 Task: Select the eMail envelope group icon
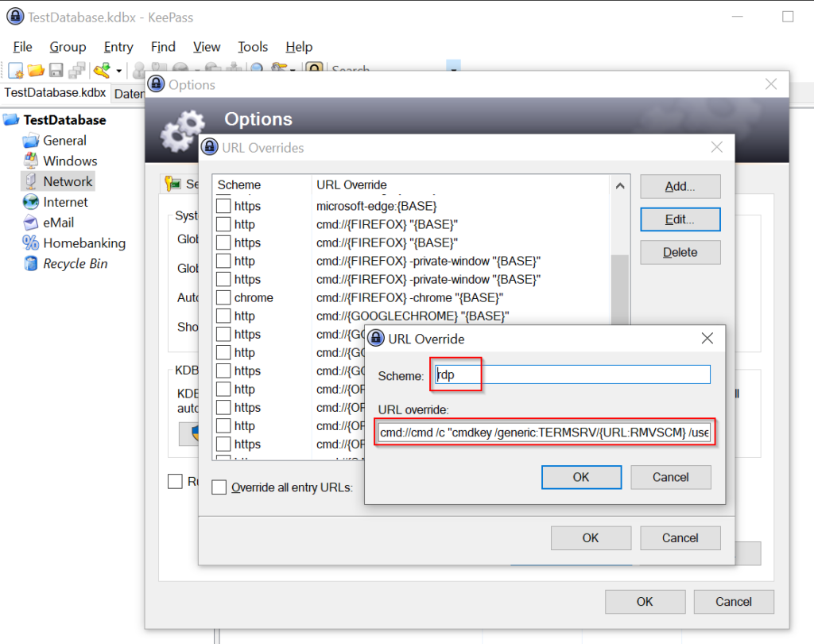[x=31, y=223]
